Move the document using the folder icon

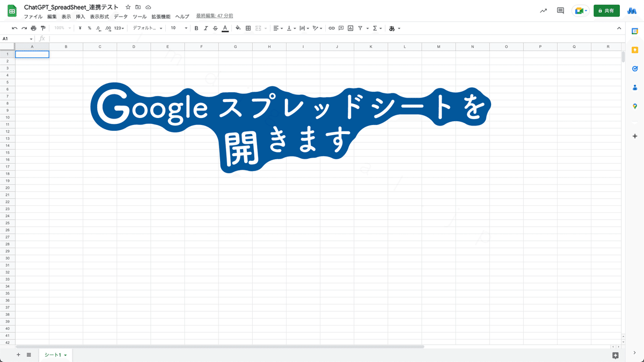[138, 8]
